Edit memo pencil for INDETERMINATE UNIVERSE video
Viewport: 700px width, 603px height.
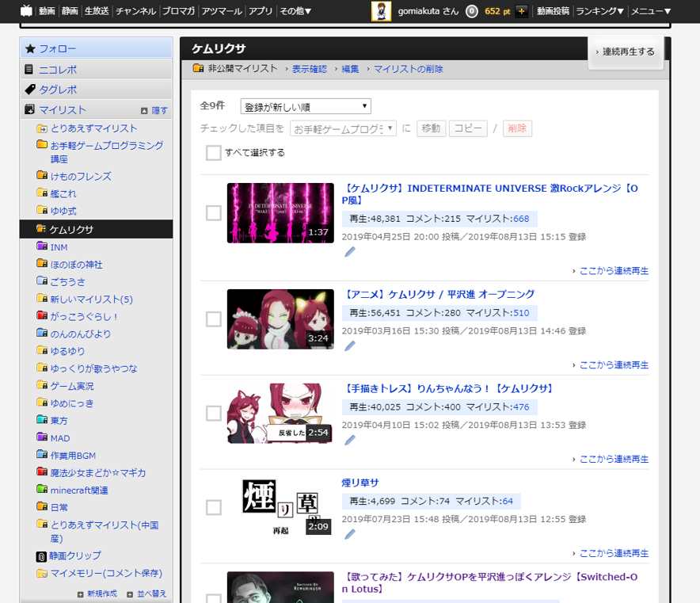click(350, 252)
